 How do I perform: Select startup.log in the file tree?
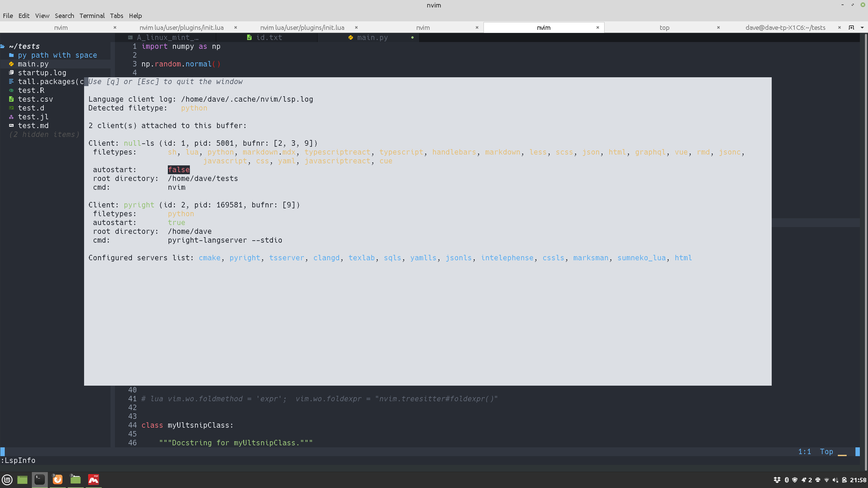pyautogui.click(x=42, y=73)
